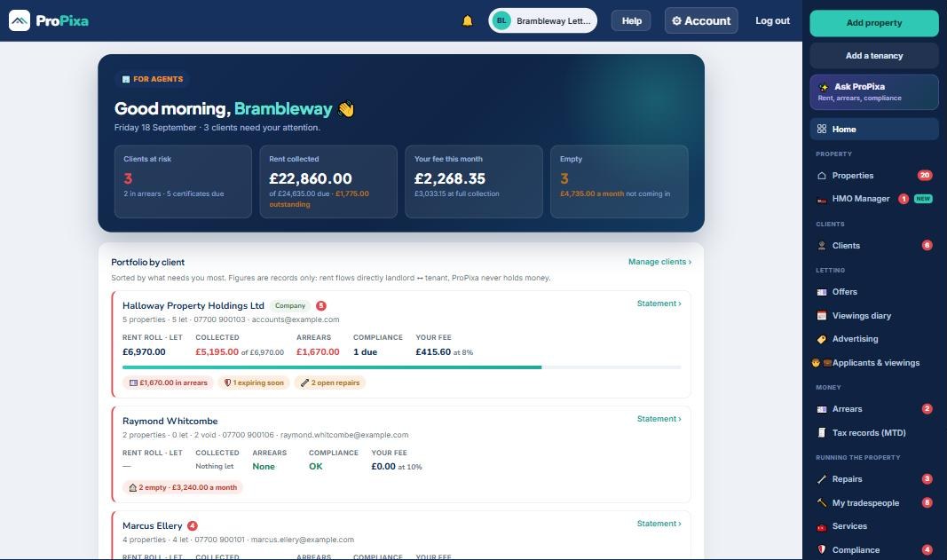Screen dimensions: 947x560
Task: Click the Arrears icon in sidebar
Action: point(821,410)
